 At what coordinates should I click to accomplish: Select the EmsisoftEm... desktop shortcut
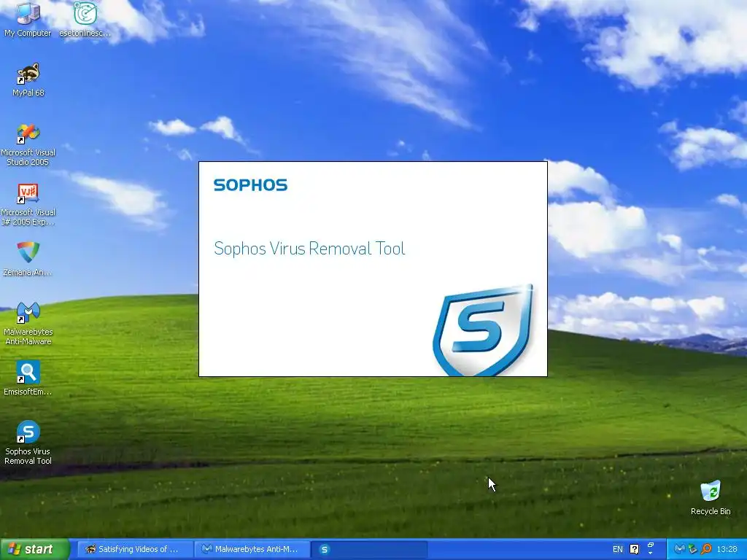click(x=28, y=378)
